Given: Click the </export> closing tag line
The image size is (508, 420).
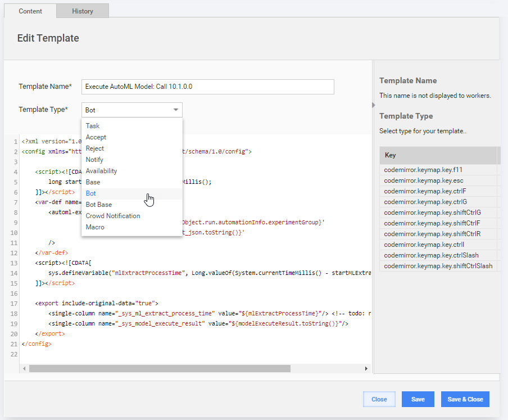Looking at the screenshot, I should click(x=50, y=334).
